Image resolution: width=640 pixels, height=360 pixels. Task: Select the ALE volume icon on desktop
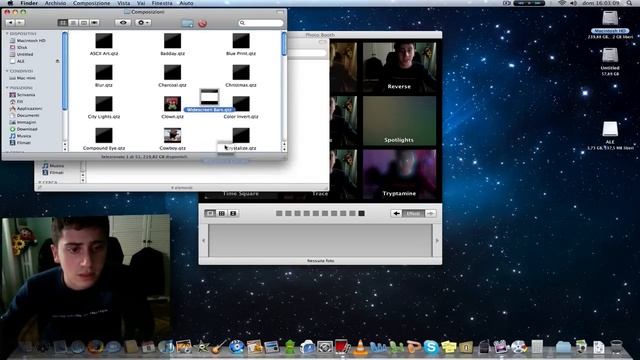click(610, 129)
